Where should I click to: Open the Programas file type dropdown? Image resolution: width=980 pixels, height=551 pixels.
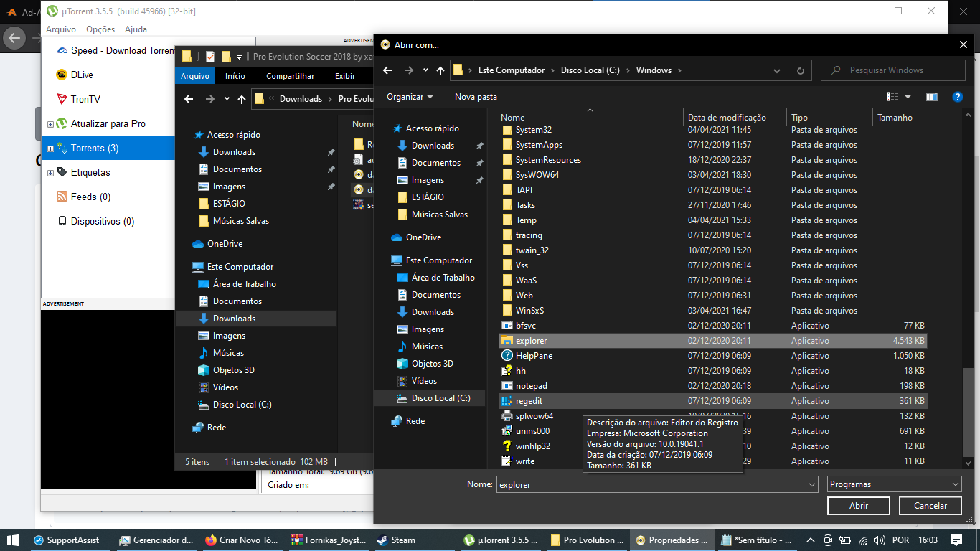point(894,484)
